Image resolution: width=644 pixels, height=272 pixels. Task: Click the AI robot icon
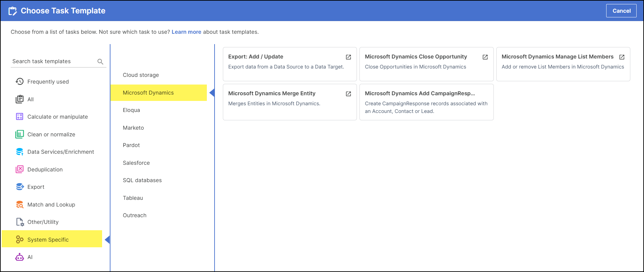click(x=20, y=257)
